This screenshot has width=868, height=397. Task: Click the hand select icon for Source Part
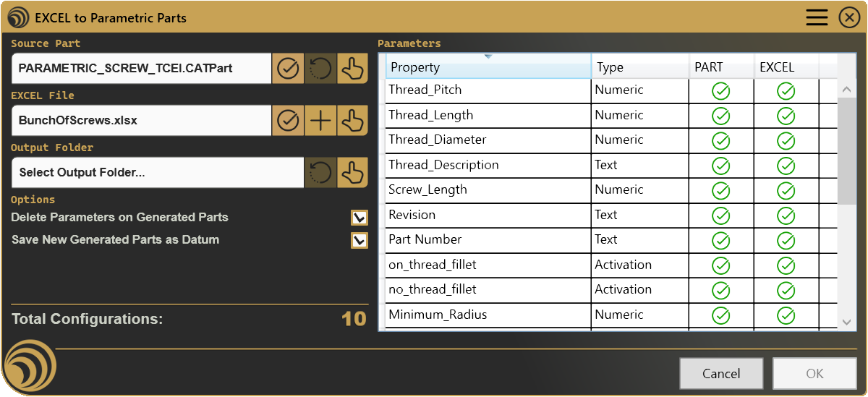(352, 69)
